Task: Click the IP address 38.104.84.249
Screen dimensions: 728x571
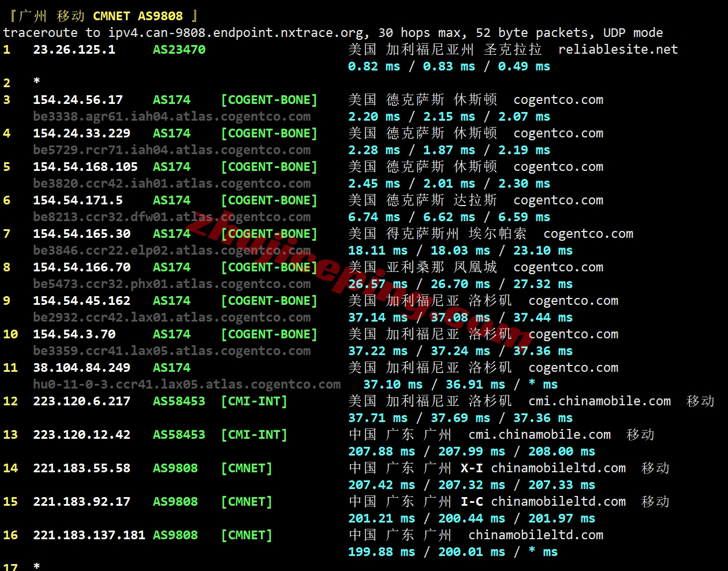Action: [x=81, y=368]
